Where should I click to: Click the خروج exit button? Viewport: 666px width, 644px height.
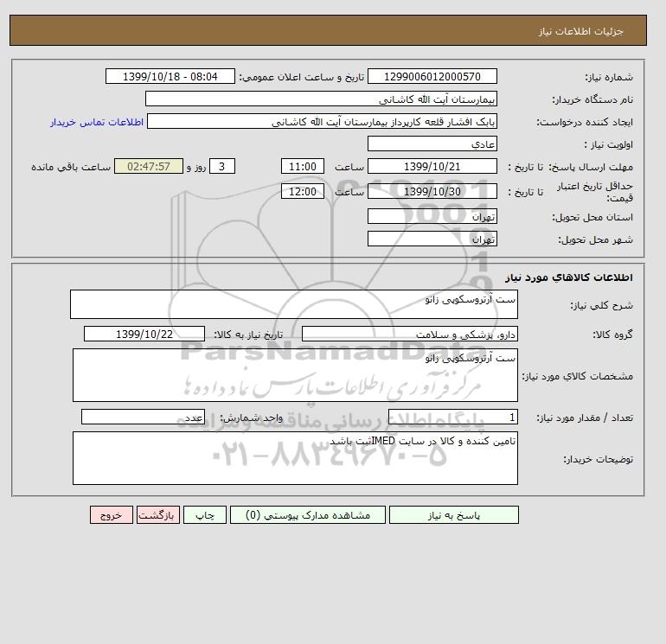coord(112,515)
